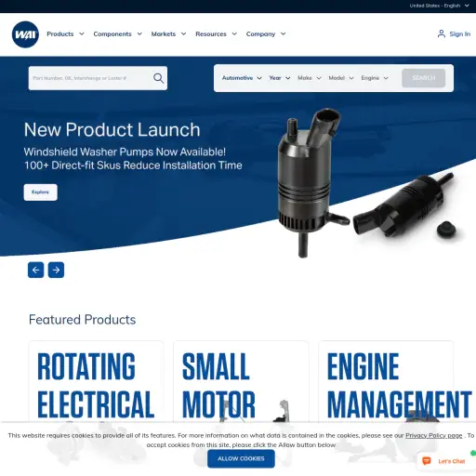Click Allow Cookies button

pyautogui.click(x=241, y=458)
